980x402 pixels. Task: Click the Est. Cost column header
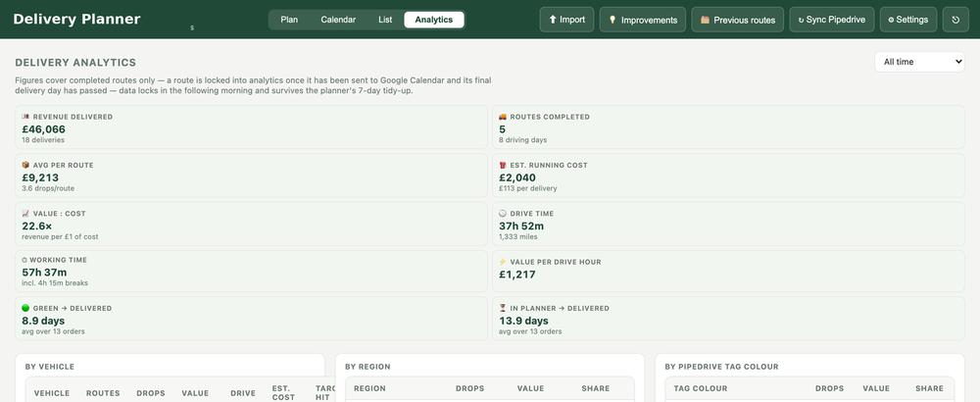[x=283, y=393]
